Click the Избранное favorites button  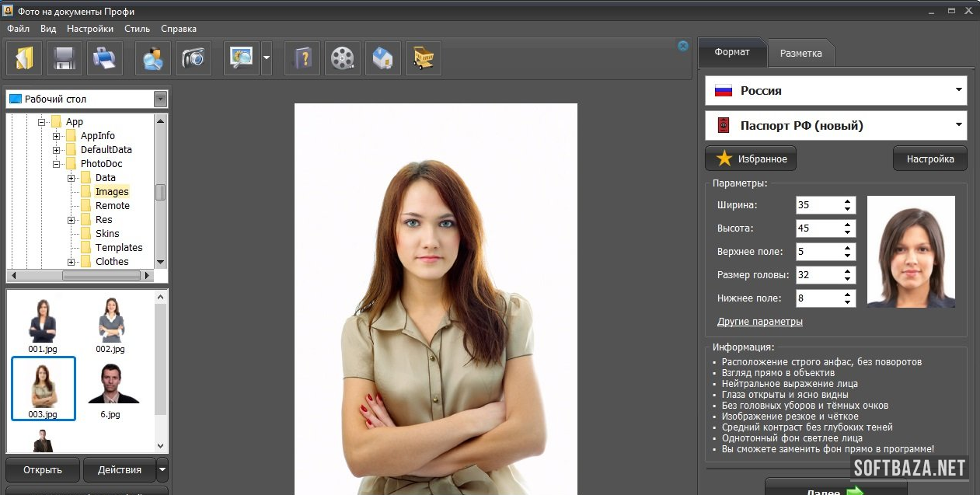[751, 159]
